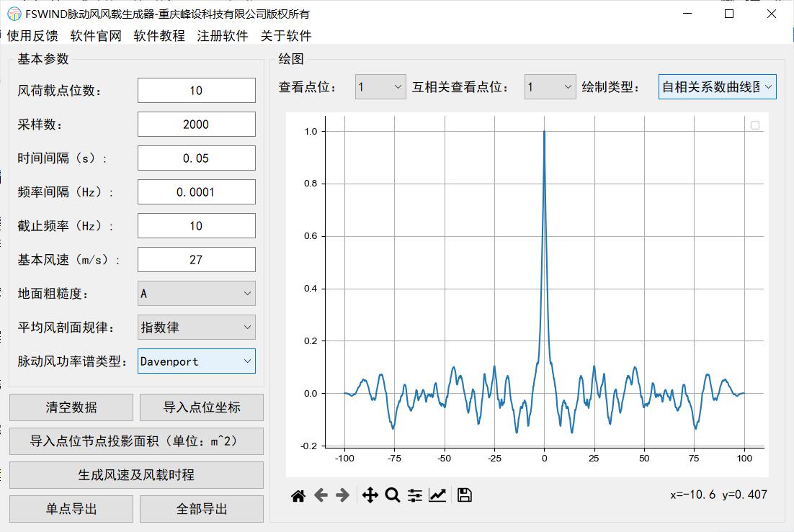
Task: Open 注册软件 menu
Action: click(223, 36)
